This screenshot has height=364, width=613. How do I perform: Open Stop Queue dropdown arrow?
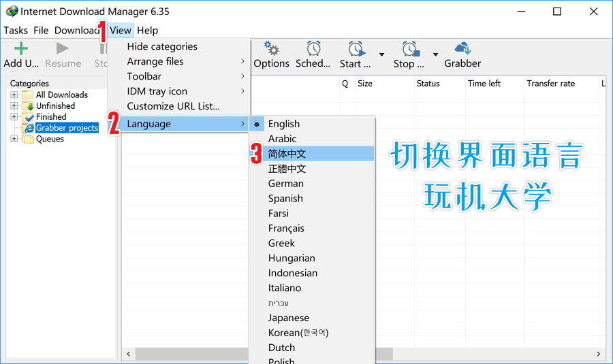pos(435,55)
